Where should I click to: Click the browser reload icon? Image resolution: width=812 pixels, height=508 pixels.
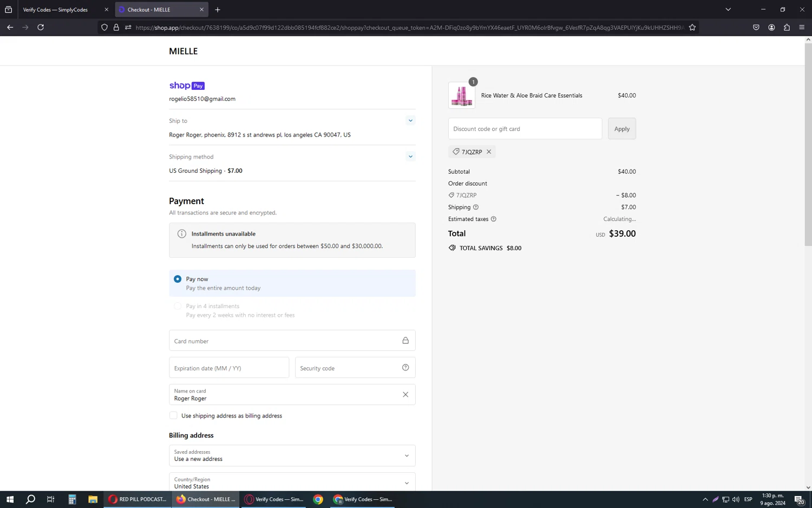coord(41,27)
